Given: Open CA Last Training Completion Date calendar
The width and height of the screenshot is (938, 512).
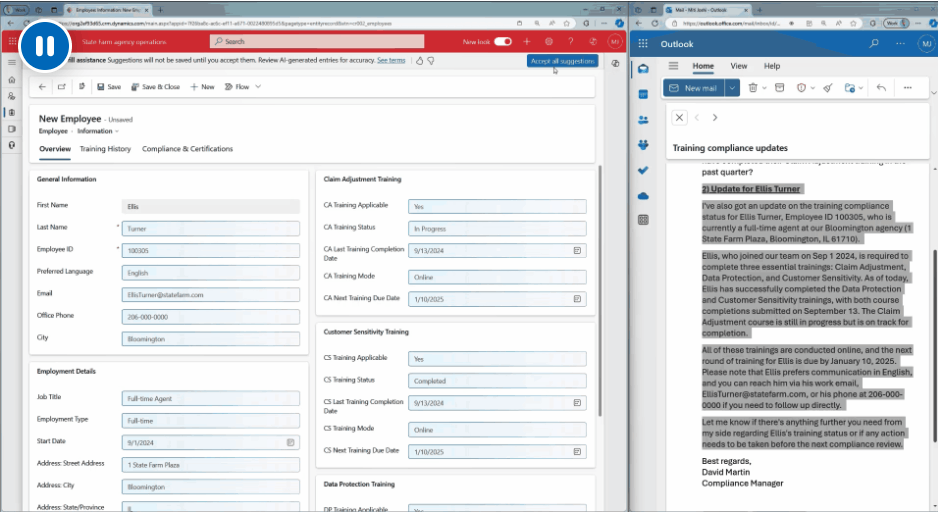Looking at the screenshot, I should coord(577,251).
